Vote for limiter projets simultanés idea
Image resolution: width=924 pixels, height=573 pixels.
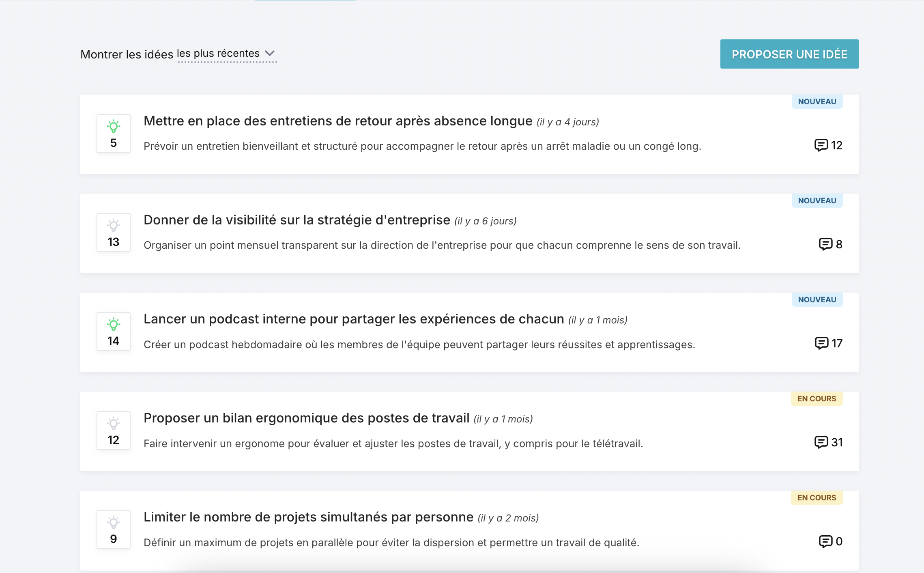114,523
